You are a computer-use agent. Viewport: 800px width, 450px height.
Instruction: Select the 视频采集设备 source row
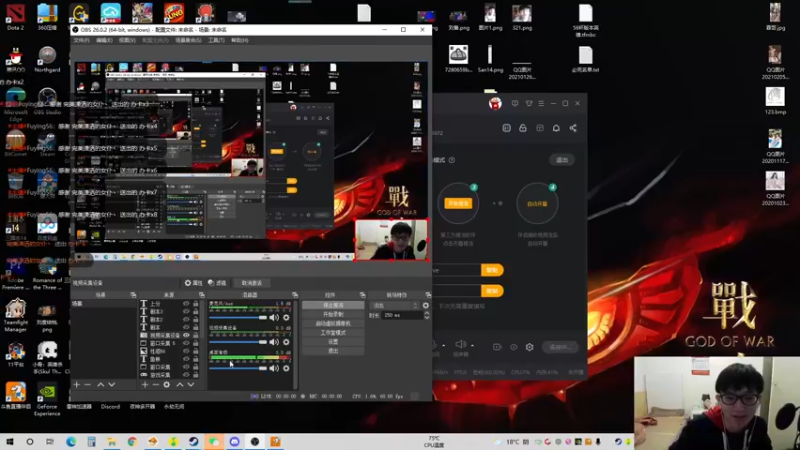click(169, 335)
